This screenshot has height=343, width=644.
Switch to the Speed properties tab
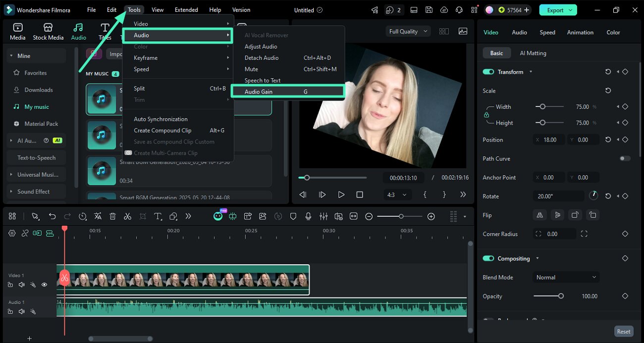(547, 32)
